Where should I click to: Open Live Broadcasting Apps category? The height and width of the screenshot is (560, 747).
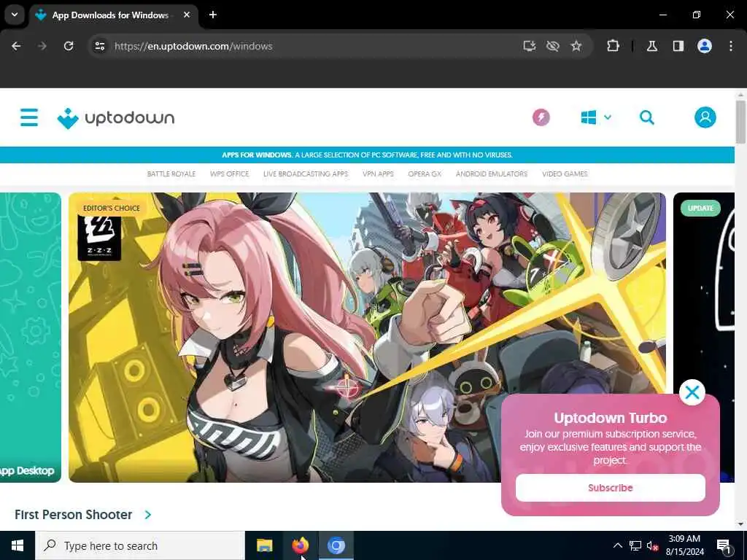click(x=306, y=174)
